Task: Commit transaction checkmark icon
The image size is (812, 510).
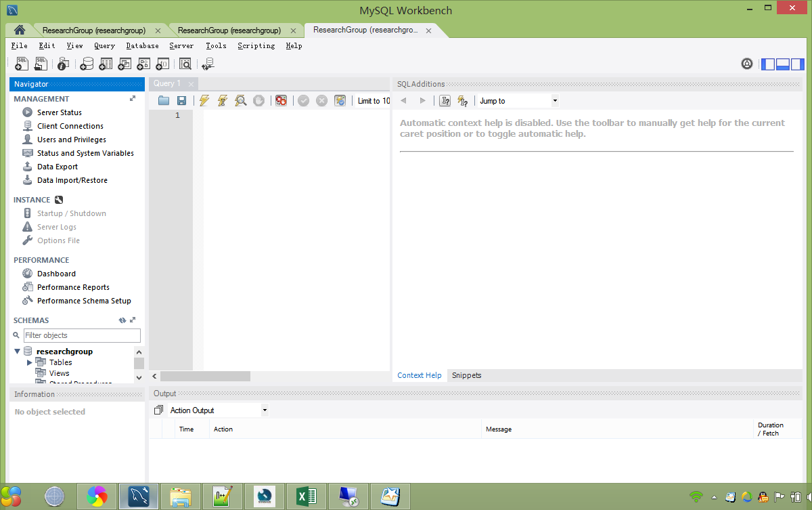Action: click(303, 100)
